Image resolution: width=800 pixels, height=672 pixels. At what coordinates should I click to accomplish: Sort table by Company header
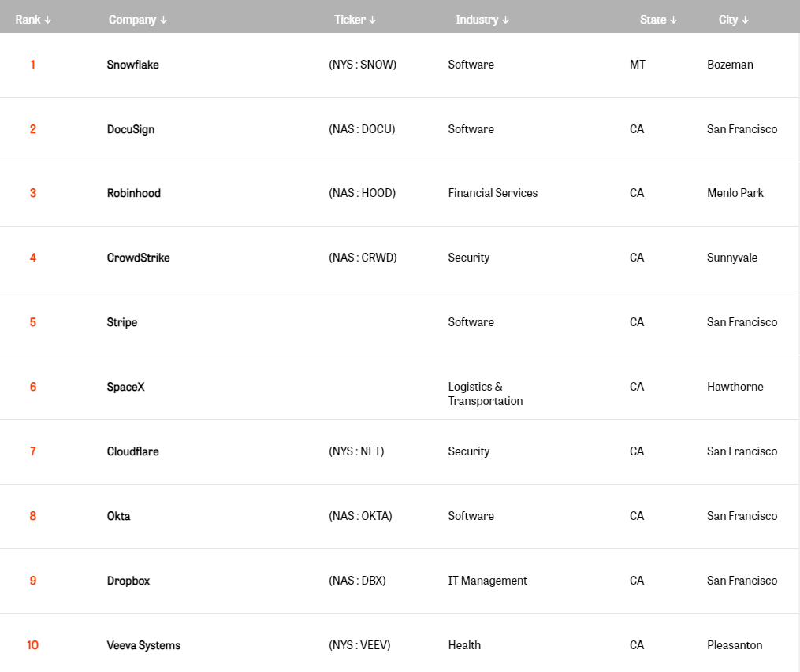138,20
